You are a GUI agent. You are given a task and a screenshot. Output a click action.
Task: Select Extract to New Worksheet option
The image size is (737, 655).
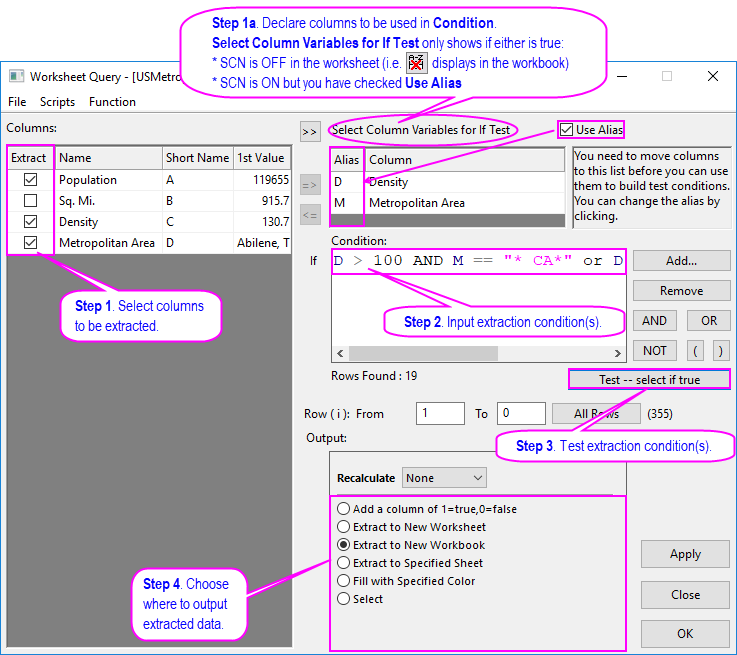pos(345,527)
